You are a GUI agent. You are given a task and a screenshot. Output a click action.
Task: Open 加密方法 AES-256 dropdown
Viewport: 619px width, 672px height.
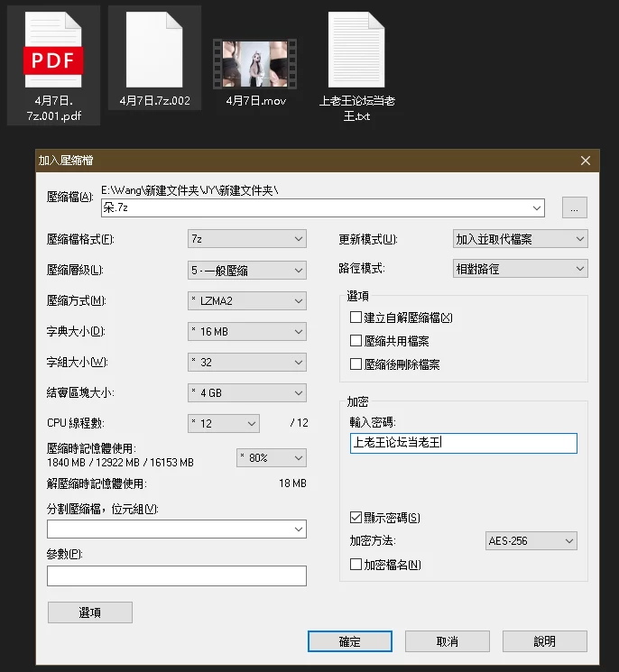(x=531, y=541)
